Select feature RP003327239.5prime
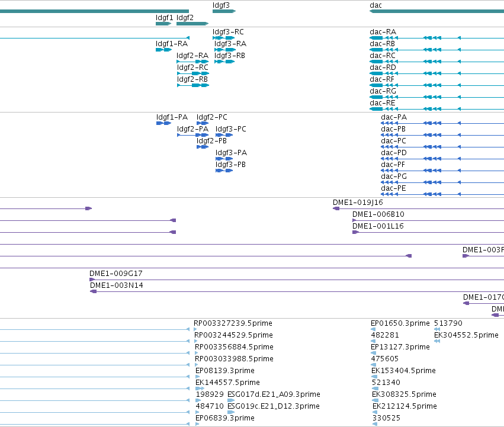Image resolution: width=504 pixels, height=427 pixels. [x=195, y=329]
